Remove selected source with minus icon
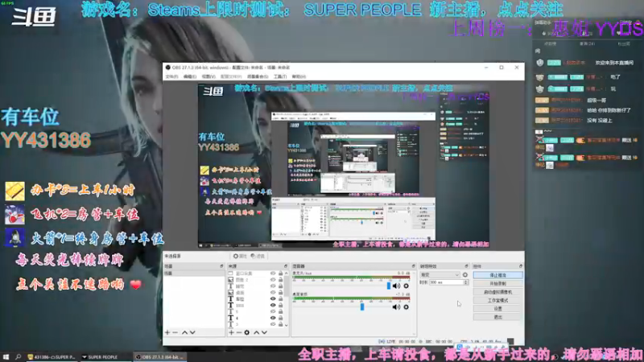The width and height of the screenshot is (644, 362). pyautogui.click(x=238, y=332)
